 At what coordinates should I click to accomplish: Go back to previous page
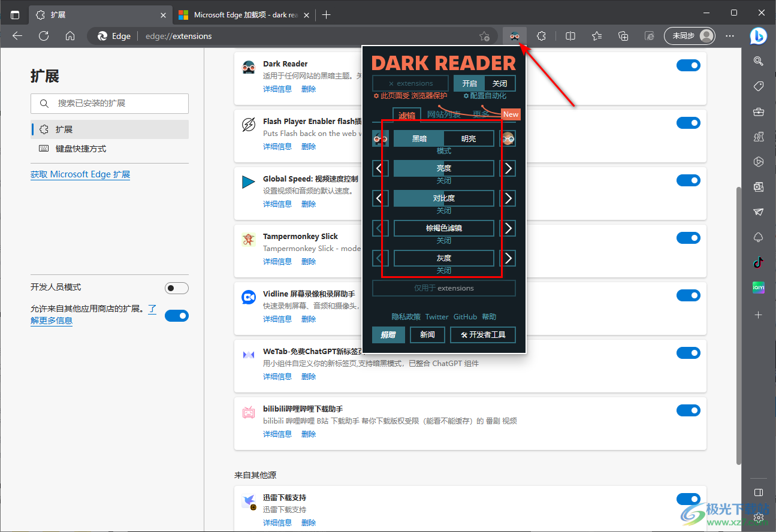click(17, 36)
